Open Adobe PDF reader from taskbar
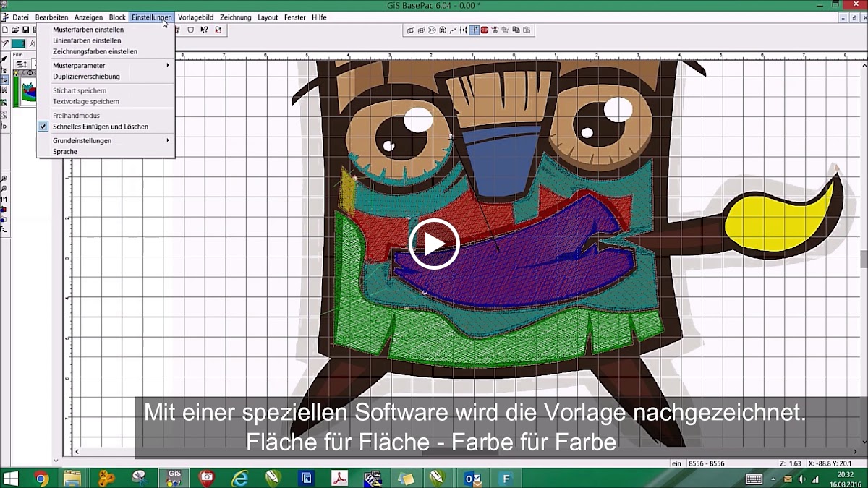Image resolution: width=868 pixels, height=488 pixels. click(339, 479)
